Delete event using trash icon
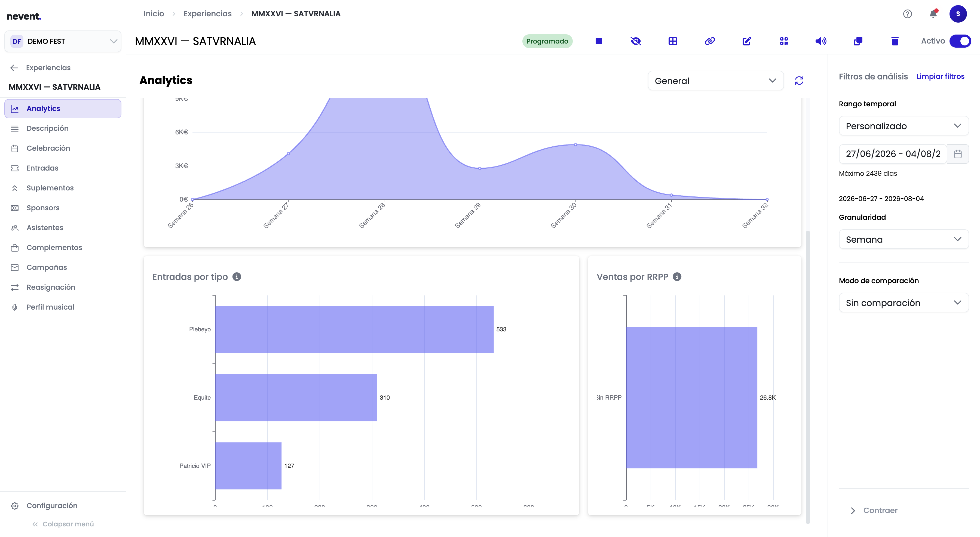This screenshot has width=980, height=537. click(x=895, y=41)
